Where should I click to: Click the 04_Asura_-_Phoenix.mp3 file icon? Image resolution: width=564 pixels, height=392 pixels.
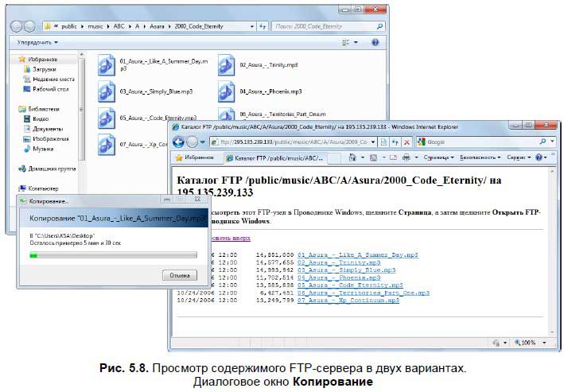click(x=228, y=92)
